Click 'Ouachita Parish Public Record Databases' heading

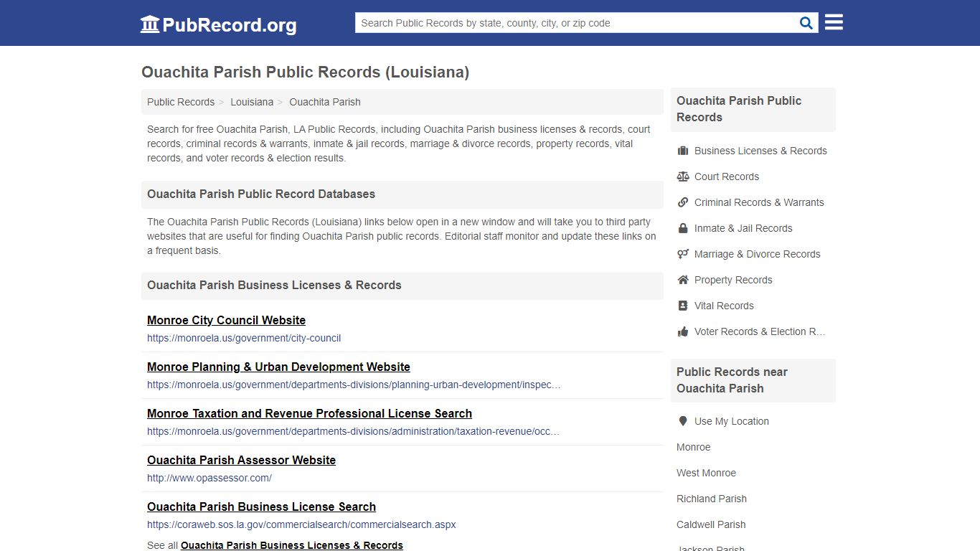click(x=261, y=194)
